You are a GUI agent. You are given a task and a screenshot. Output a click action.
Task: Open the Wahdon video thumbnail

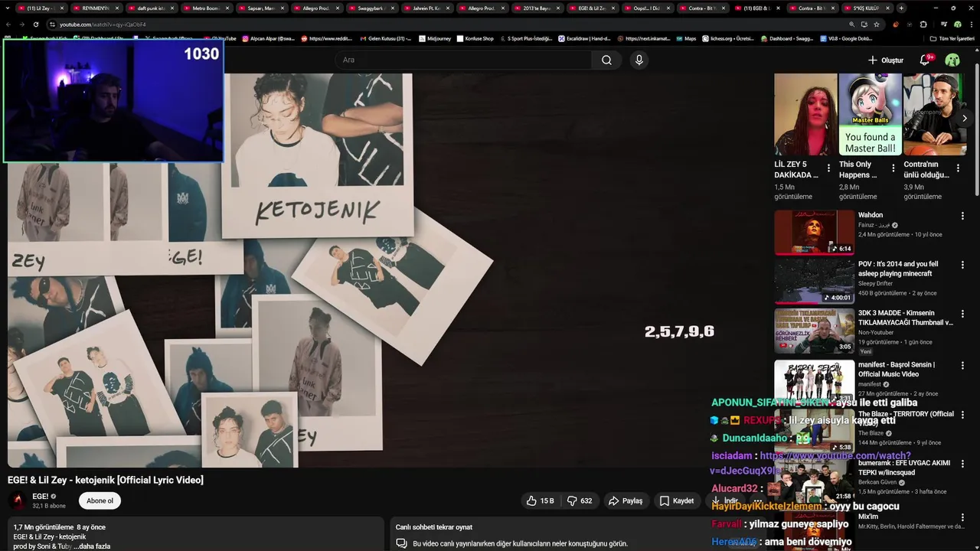[814, 233]
